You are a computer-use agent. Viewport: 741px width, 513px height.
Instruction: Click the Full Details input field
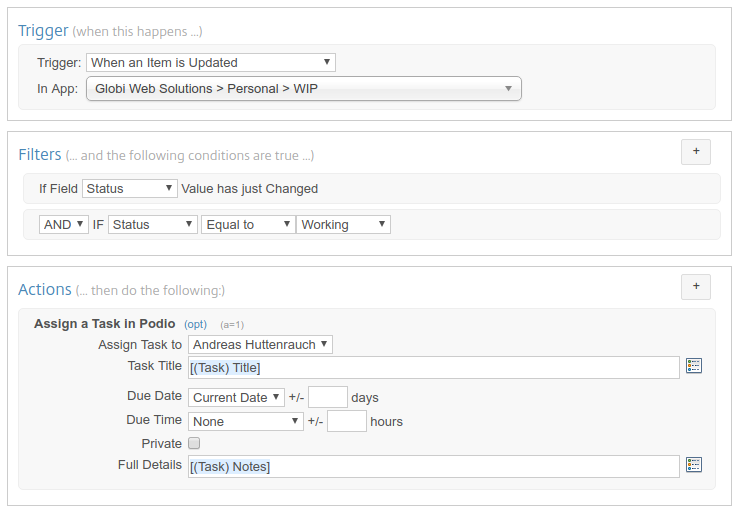434,466
